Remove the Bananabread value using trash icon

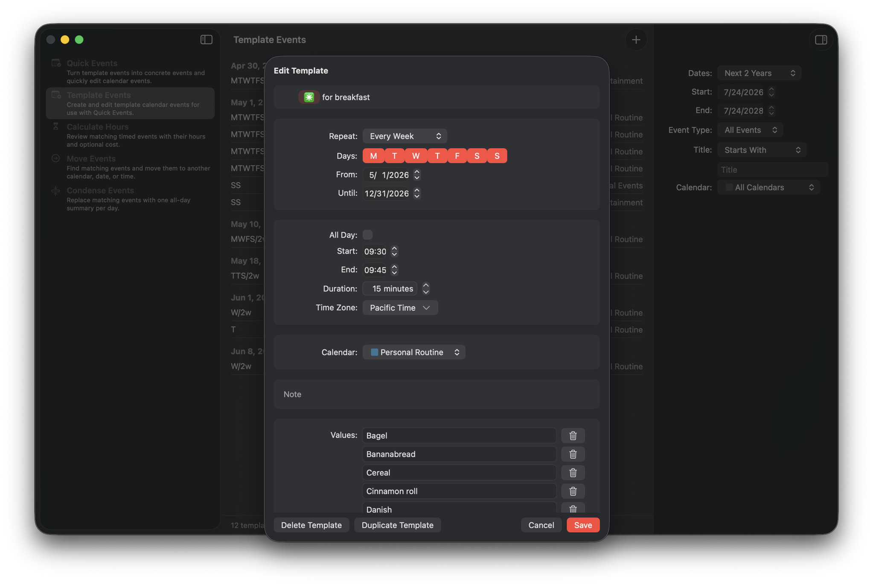click(x=573, y=454)
